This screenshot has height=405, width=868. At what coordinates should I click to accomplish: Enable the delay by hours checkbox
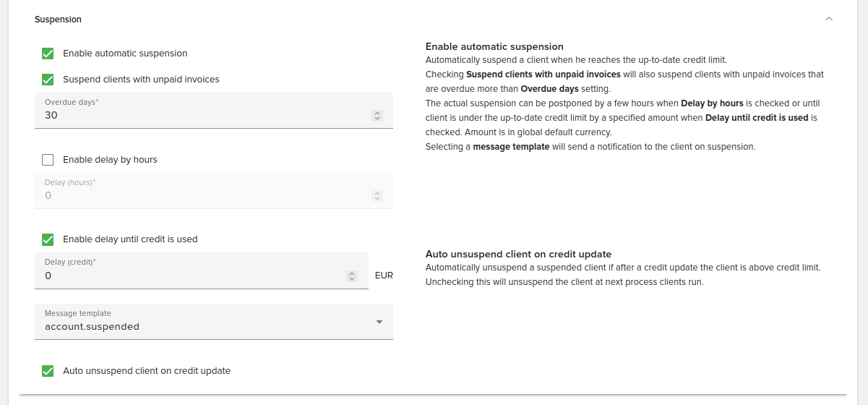[x=48, y=160]
